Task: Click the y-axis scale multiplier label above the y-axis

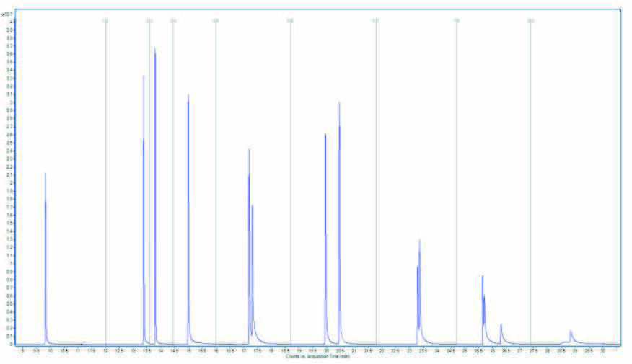Action: tap(6, 14)
